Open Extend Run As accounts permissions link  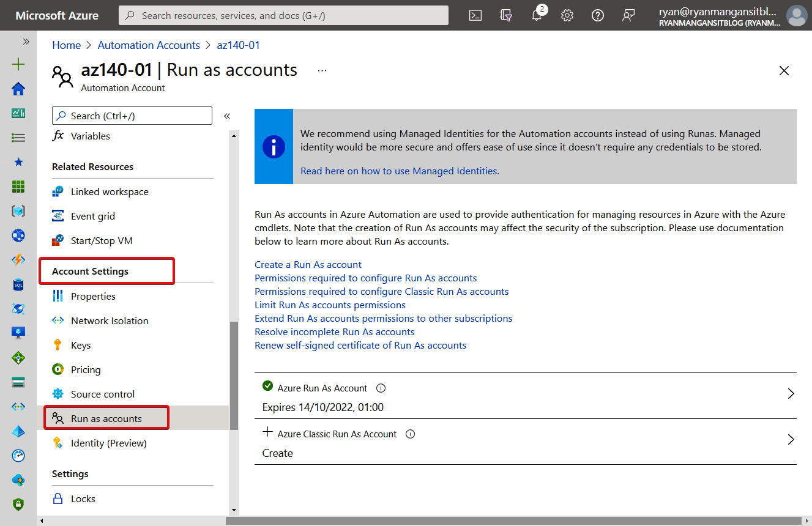[384, 319]
